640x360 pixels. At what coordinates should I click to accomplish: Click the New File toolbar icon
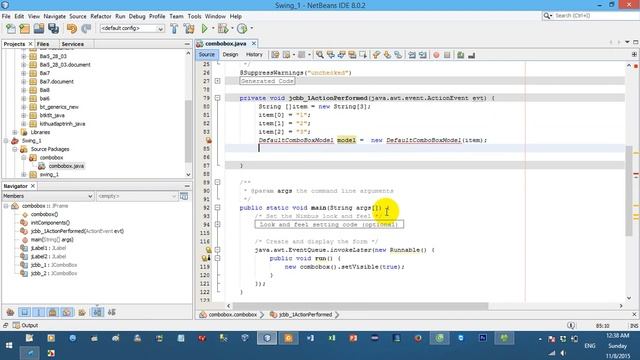coord(11,29)
